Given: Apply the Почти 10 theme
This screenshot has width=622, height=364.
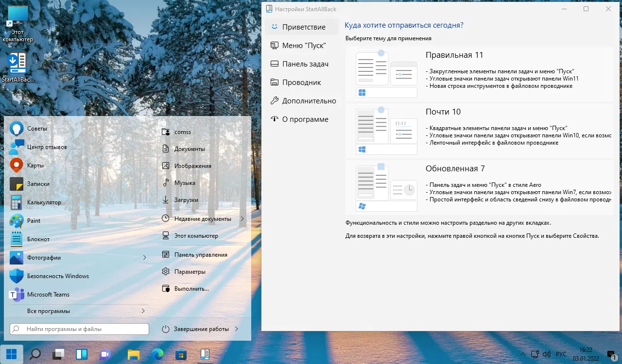Looking at the screenshot, I should tap(479, 131).
